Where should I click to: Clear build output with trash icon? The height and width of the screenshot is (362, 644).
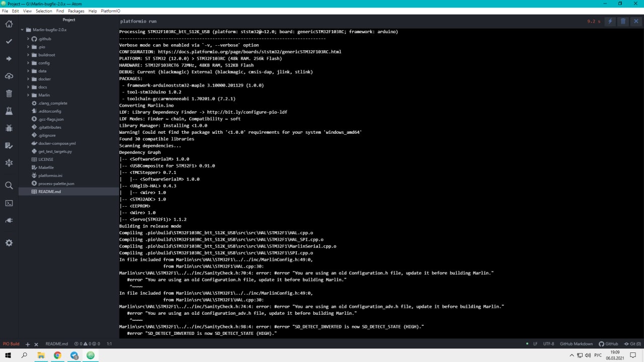pos(623,21)
